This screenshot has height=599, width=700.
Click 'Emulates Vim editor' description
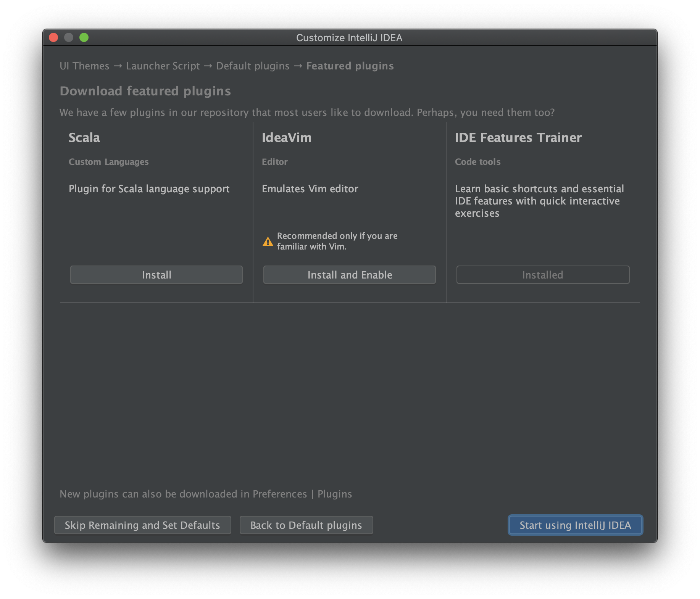(310, 189)
